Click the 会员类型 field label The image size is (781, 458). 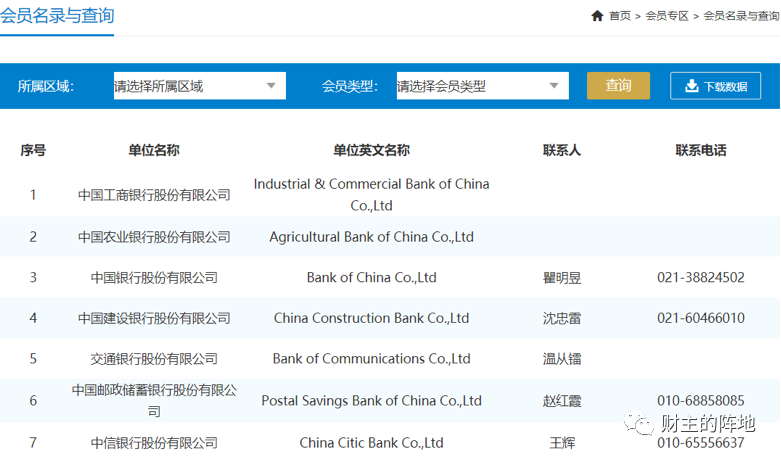(349, 87)
